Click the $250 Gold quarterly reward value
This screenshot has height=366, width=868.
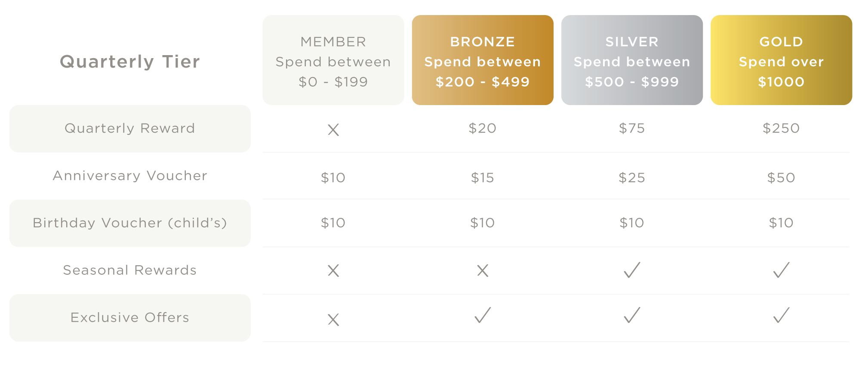point(781,128)
